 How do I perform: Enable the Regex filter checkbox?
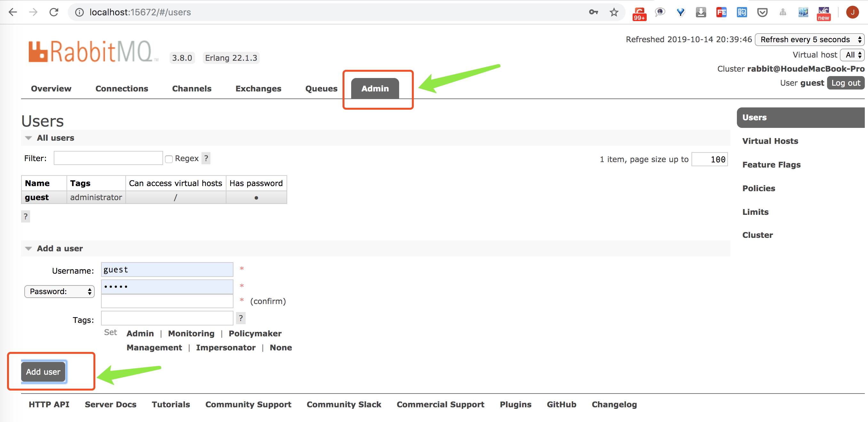point(169,159)
